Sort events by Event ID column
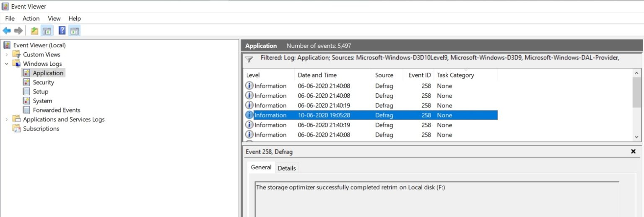 click(419, 75)
